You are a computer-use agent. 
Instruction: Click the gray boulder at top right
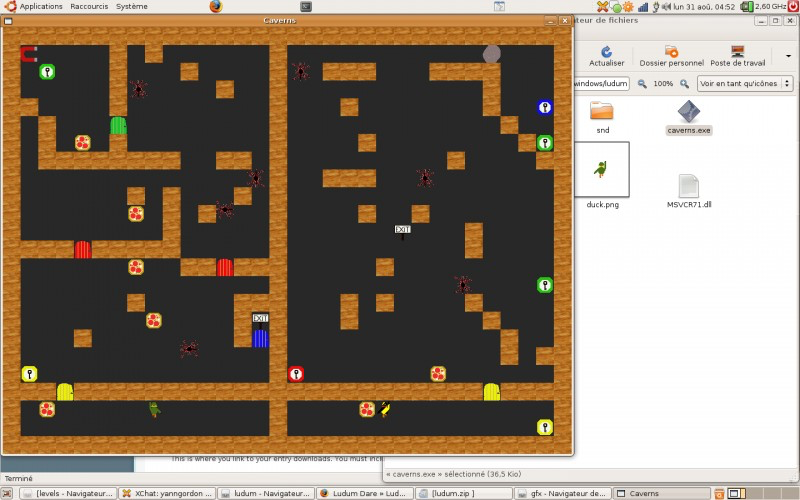coord(492,54)
